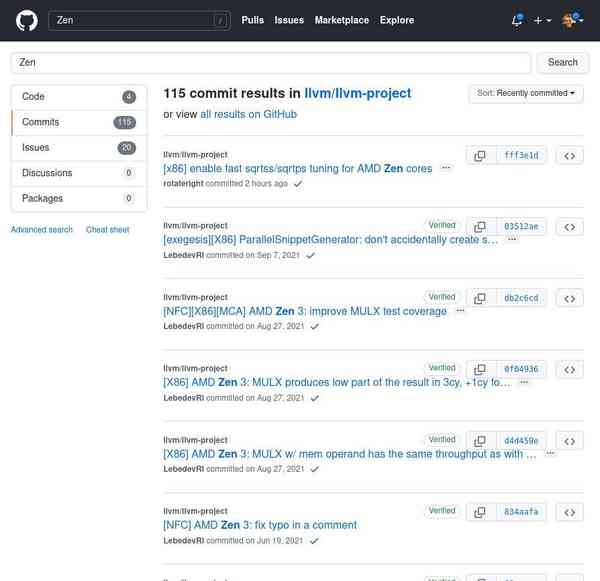Image resolution: width=600 pixels, height=581 pixels.
Task: View build status check for rotateright commit
Action: pyautogui.click(x=298, y=184)
